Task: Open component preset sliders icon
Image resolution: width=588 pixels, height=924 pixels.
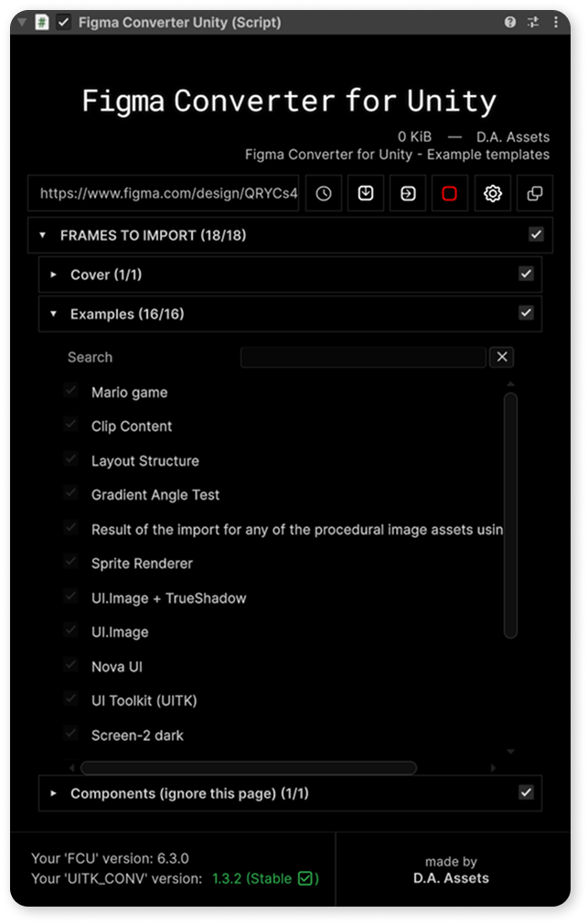Action: pyautogui.click(x=533, y=22)
